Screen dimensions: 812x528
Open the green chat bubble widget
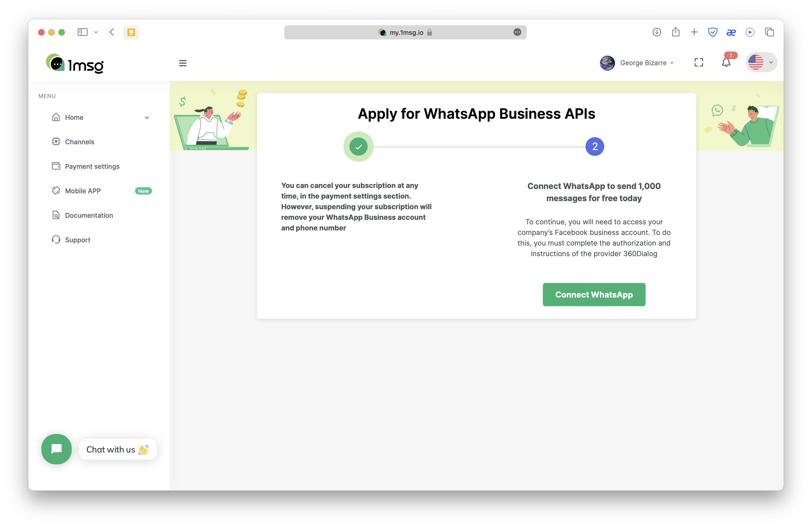point(57,449)
